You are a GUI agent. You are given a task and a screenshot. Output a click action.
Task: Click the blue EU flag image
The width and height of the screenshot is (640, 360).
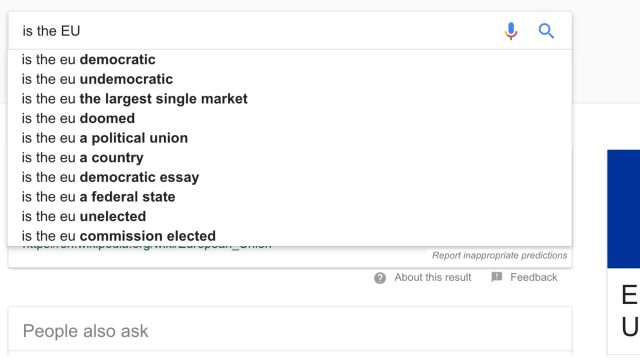(623, 209)
